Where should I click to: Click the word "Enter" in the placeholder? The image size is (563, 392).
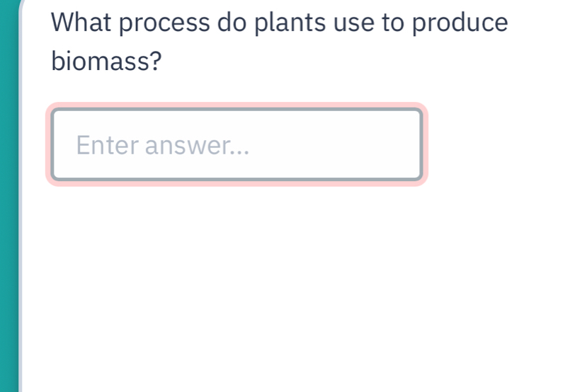[108, 146]
